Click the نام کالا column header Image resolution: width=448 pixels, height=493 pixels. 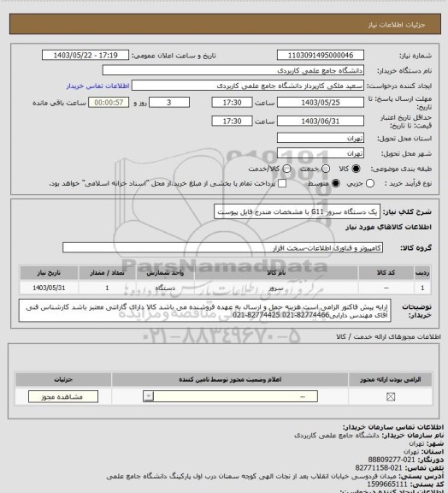(276, 272)
